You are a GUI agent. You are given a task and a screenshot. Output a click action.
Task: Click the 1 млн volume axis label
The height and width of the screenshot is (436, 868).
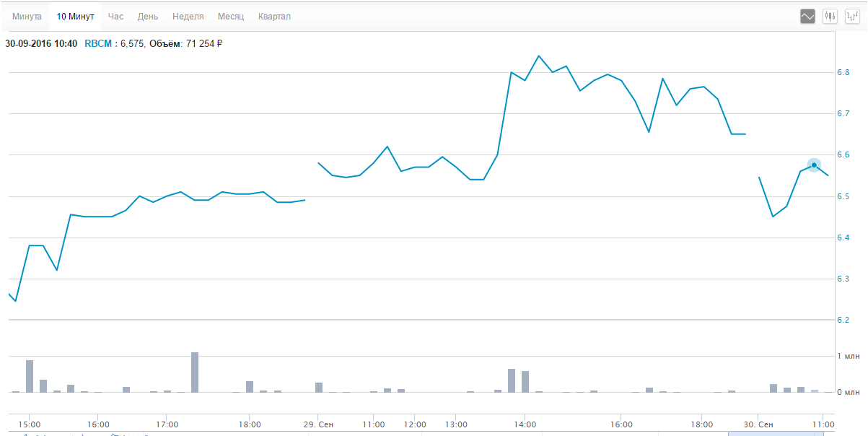click(x=848, y=356)
